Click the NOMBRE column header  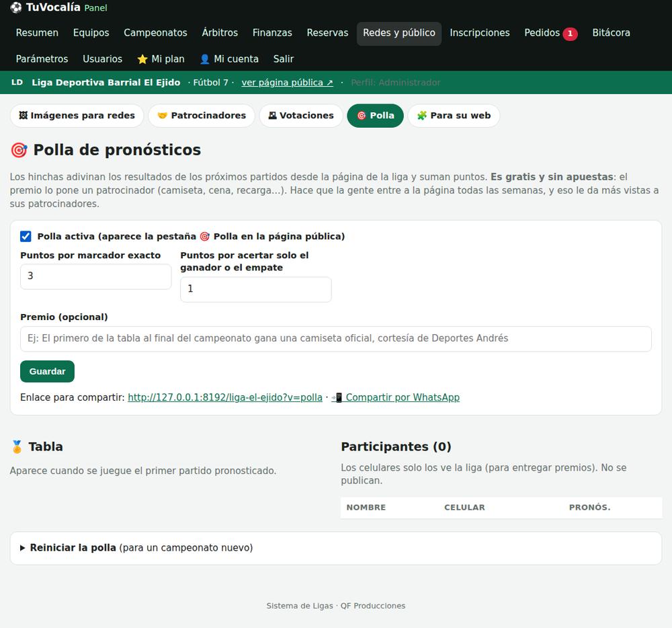[x=366, y=508]
